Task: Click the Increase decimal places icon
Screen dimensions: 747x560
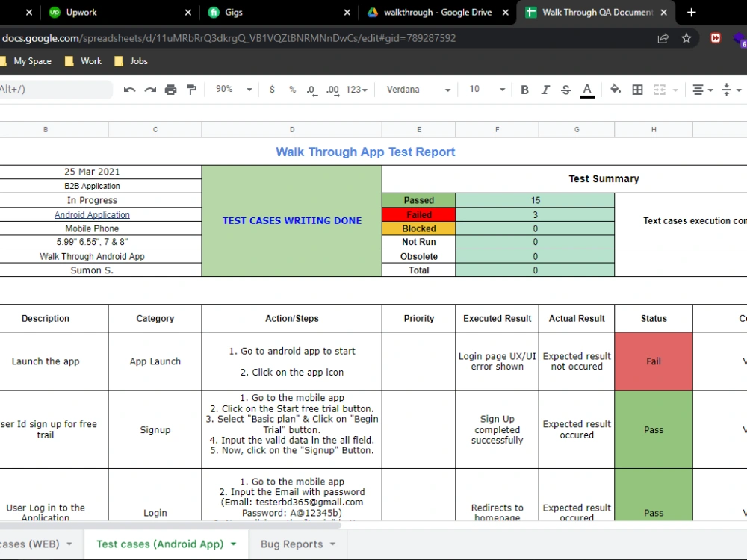Action: (x=333, y=89)
